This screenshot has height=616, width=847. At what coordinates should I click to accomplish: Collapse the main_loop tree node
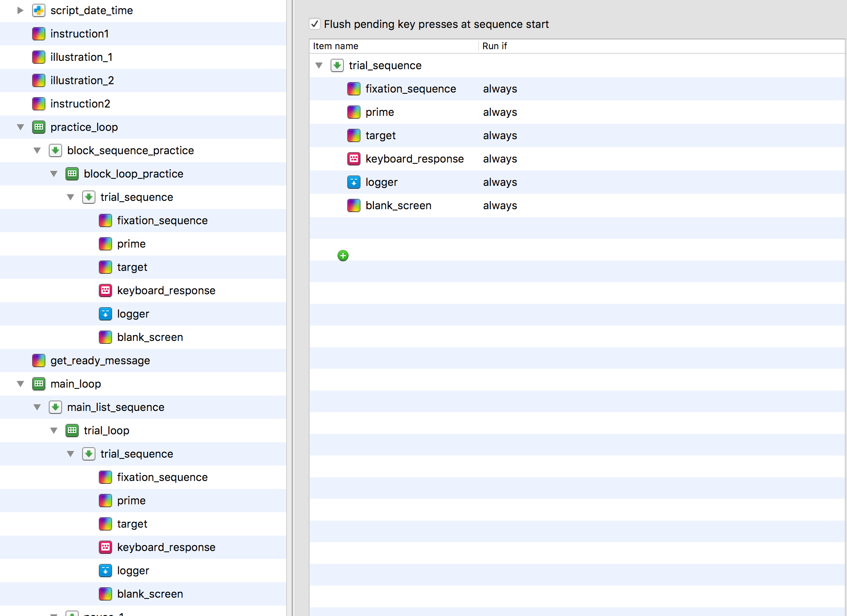20,384
